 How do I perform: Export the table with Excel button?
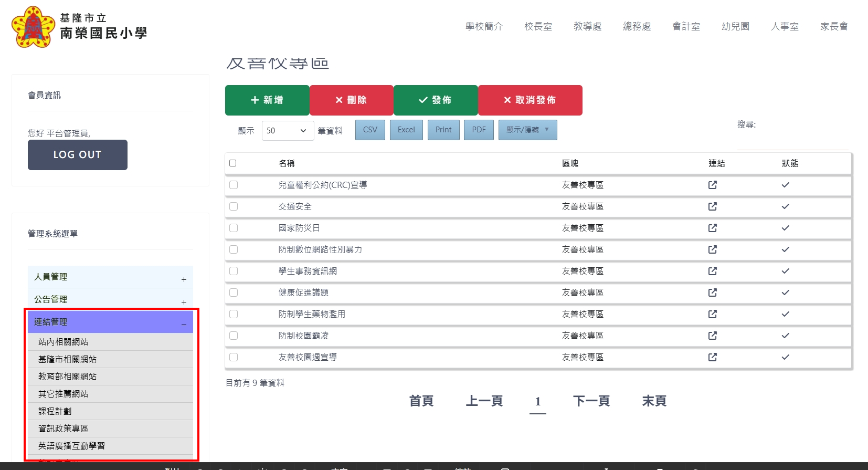(406, 130)
